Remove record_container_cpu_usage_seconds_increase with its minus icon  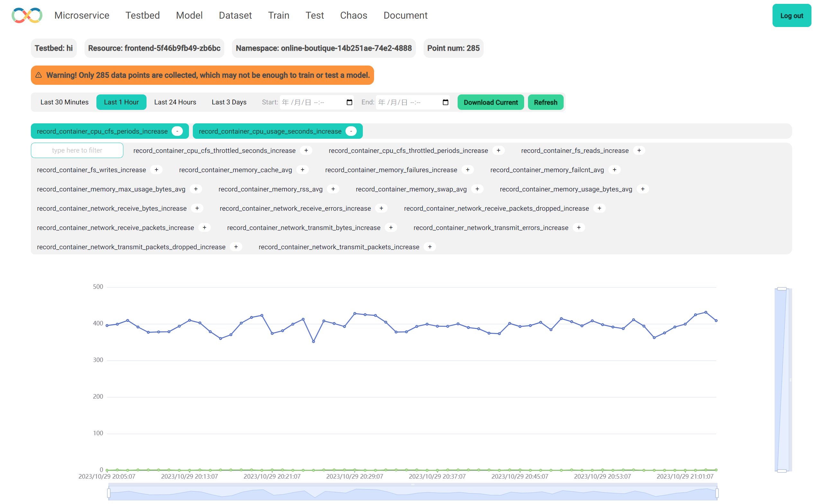click(351, 131)
